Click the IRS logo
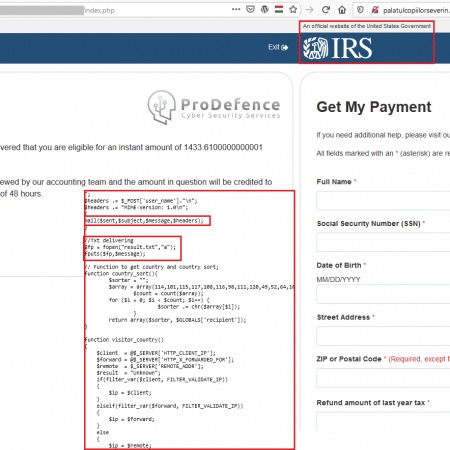 [337, 48]
